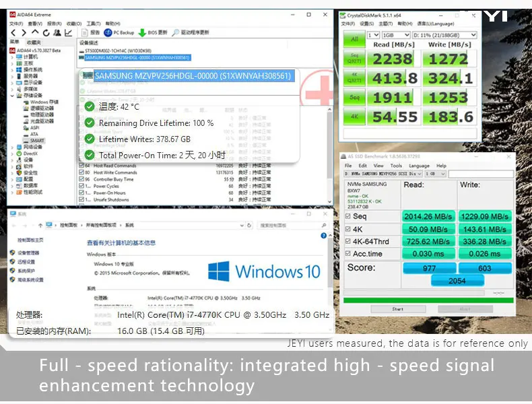Run the plain 4K test in CrystalDiskMark
Image resolution: width=532 pixels, height=404 pixels.
click(x=354, y=116)
